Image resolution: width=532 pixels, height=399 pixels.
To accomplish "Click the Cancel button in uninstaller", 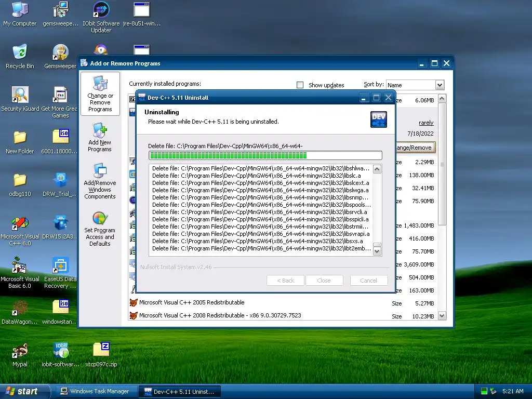I will pos(368,281).
